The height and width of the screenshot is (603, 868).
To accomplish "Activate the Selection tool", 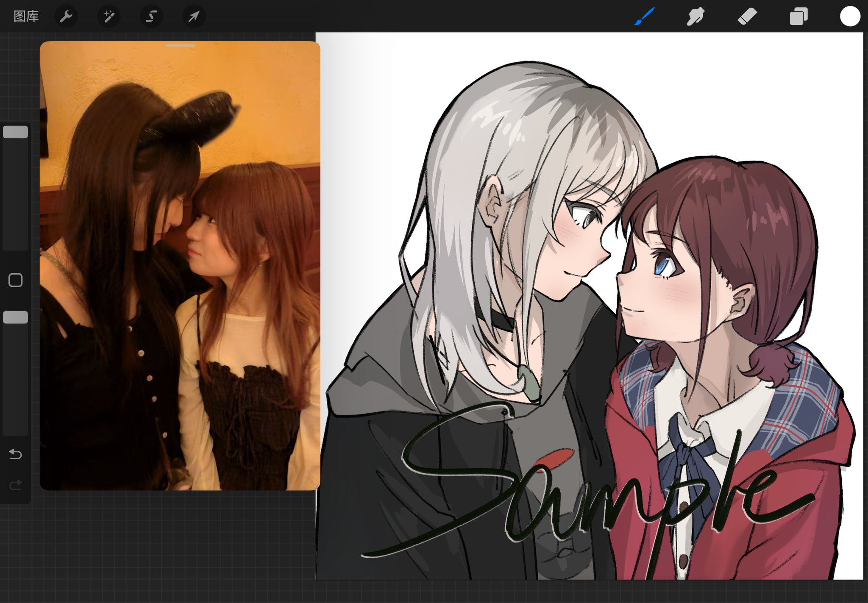I will tap(151, 17).
